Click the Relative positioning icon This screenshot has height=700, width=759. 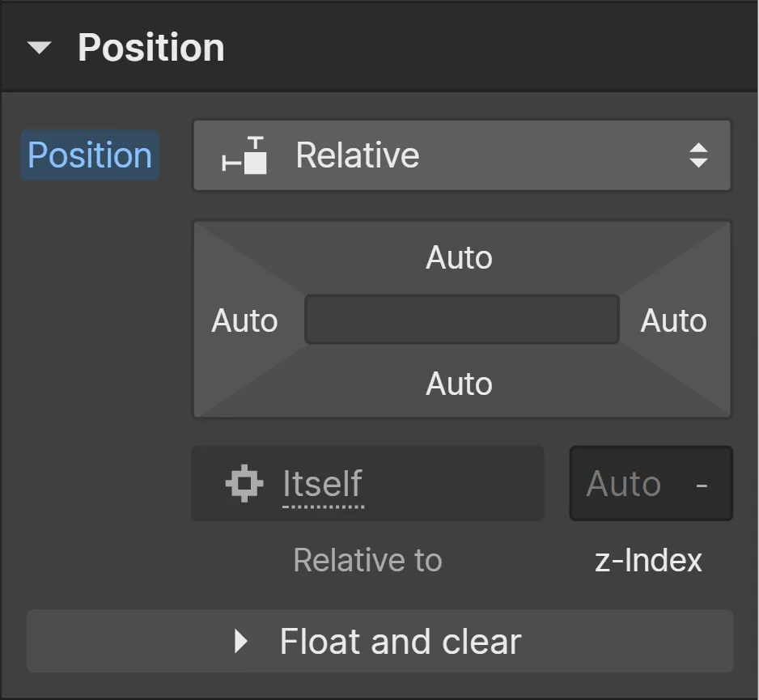point(244,155)
